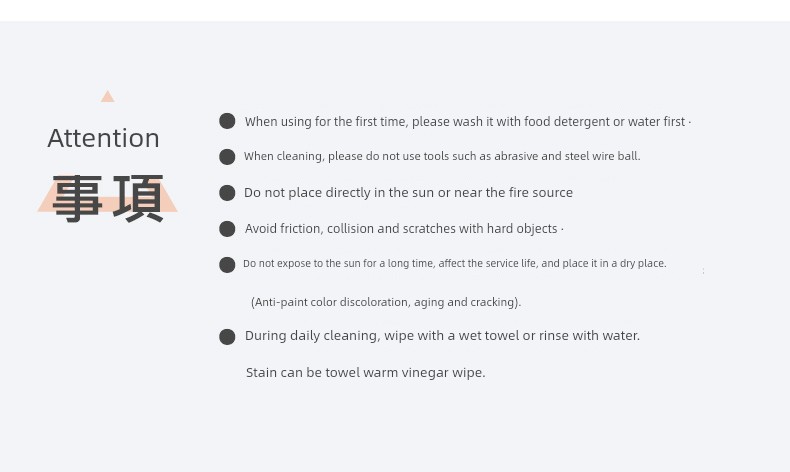Screen dimensions: 790x472
Task: Click the 'Attention' heading text
Action: (103, 138)
